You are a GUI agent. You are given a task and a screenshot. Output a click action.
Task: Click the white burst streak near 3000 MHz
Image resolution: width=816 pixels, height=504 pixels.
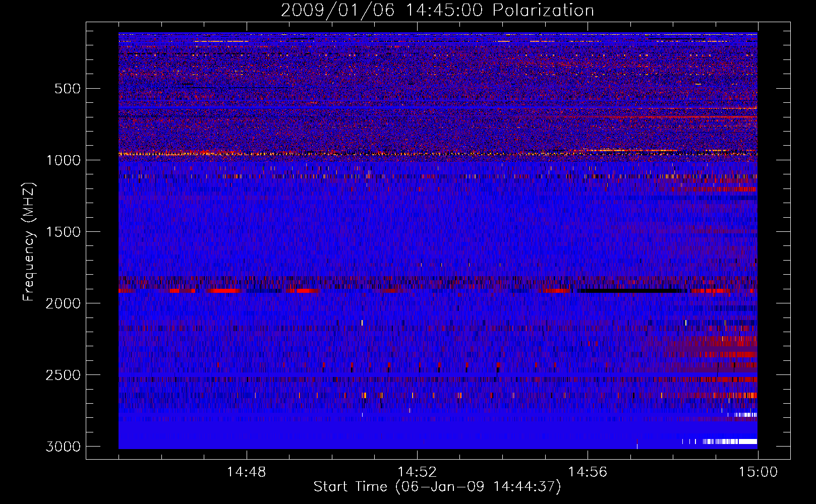click(730, 442)
